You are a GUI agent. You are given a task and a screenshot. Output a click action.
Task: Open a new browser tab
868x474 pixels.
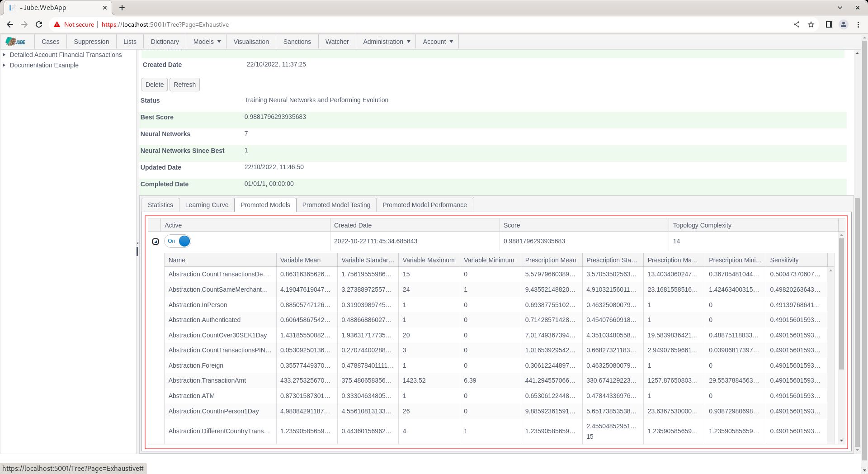tap(122, 8)
